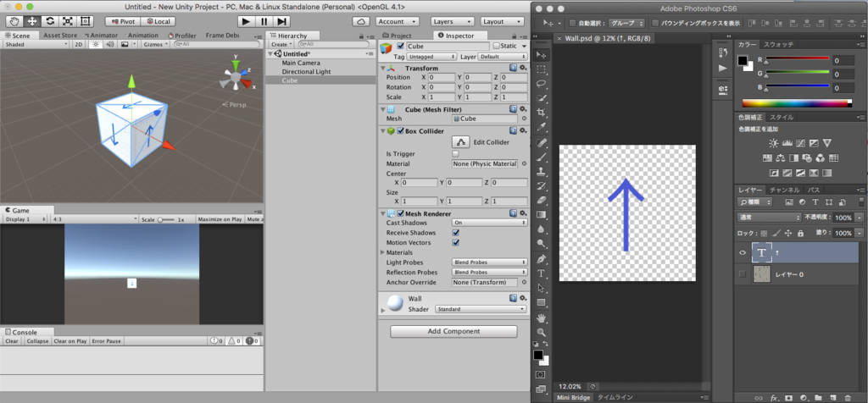Open Cast Shadows dropdown
The height and width of the screenshot is (403, 868).
pyautogui.click(x=489, y=223)
